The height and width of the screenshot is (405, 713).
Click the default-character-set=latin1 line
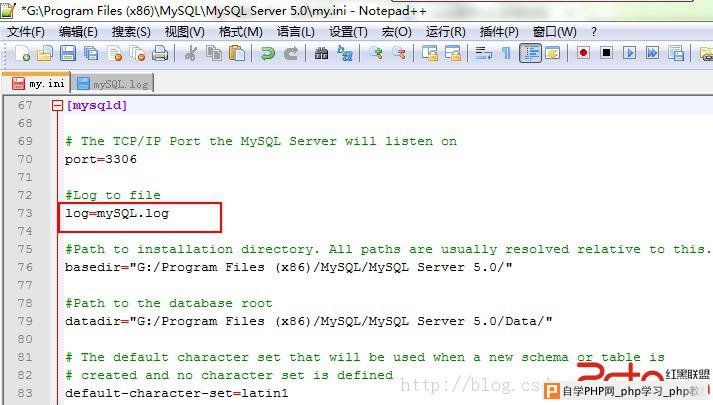176,393
